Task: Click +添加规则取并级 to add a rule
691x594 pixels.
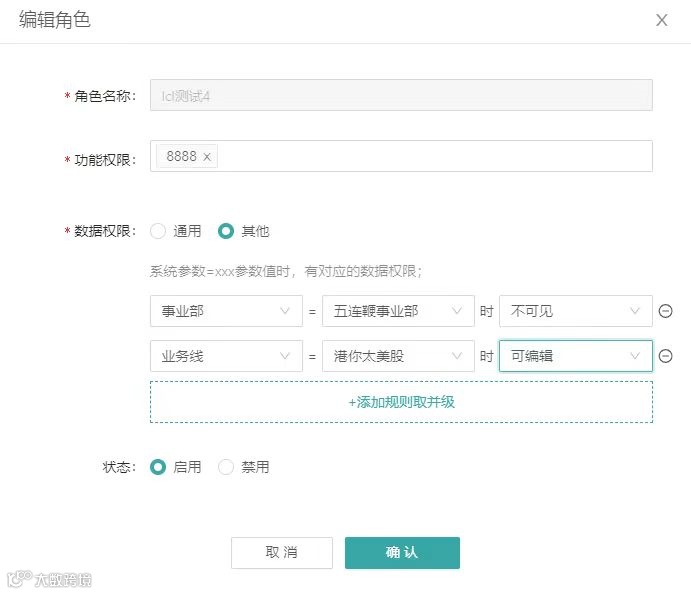Action: 401,402
